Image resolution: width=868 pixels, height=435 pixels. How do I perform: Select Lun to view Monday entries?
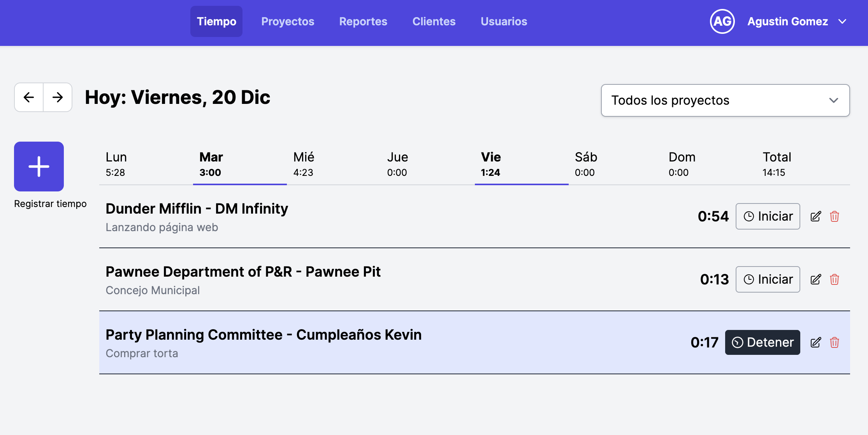[115, 163]
